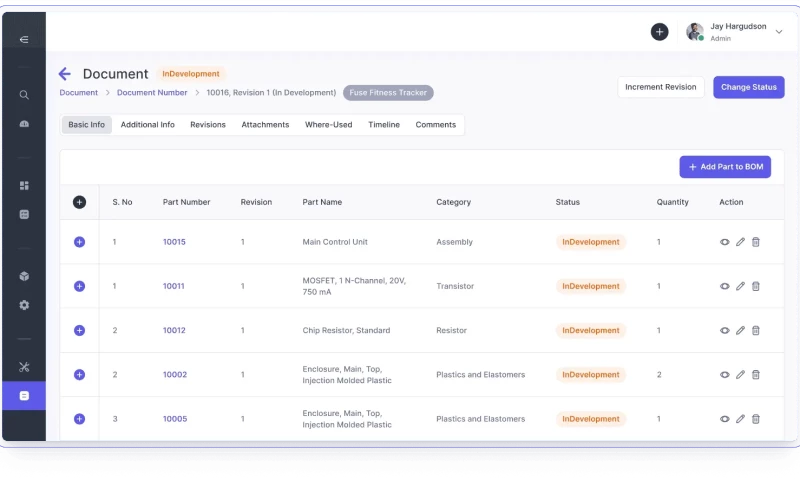
Task: View part 10002 with eye icon
Action: click(724, 374)
